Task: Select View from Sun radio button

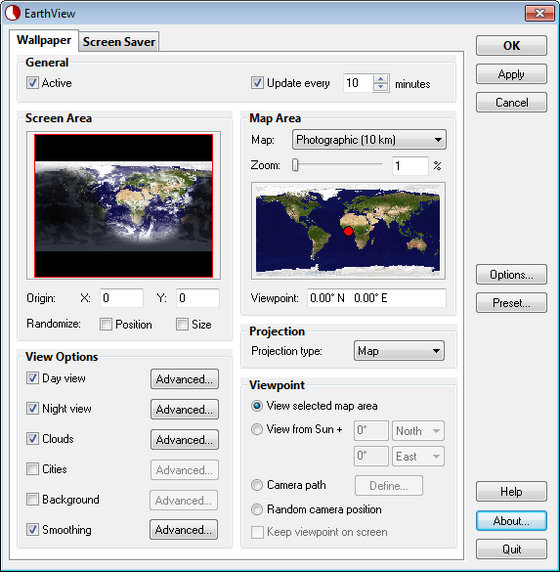Action: tap(257, 429)
